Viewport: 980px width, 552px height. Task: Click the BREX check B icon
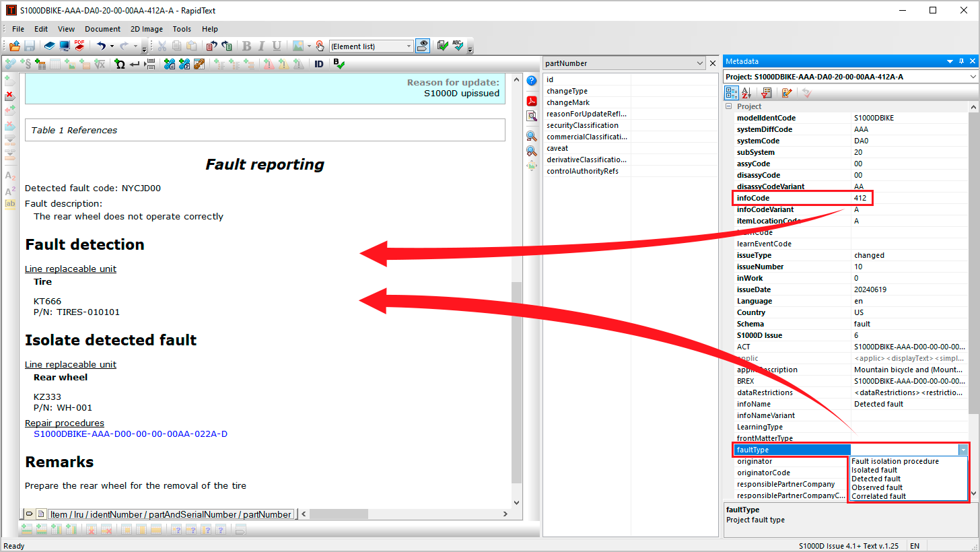tap(339, 64)
